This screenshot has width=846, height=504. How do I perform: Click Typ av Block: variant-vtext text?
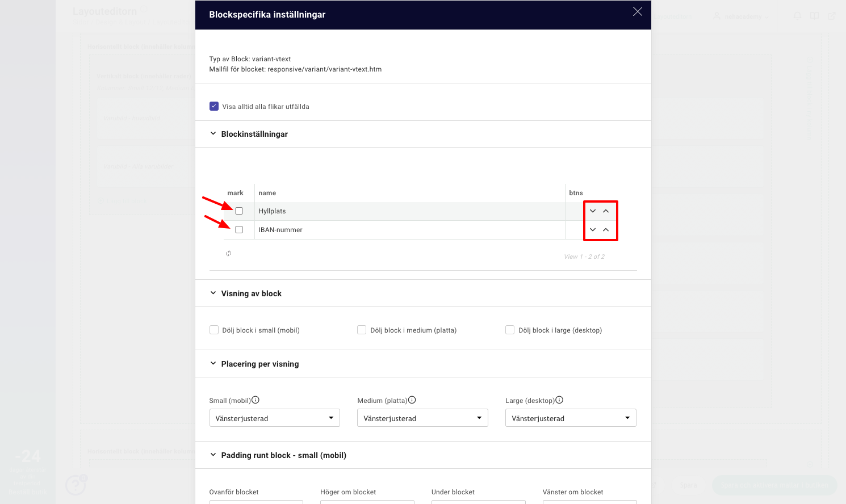[x=250, y=59]
